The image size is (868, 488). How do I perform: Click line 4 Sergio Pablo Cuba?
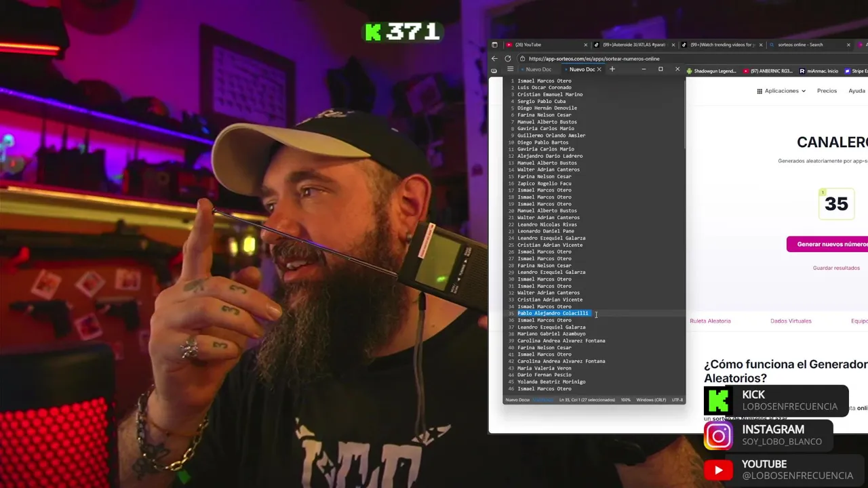541,101
